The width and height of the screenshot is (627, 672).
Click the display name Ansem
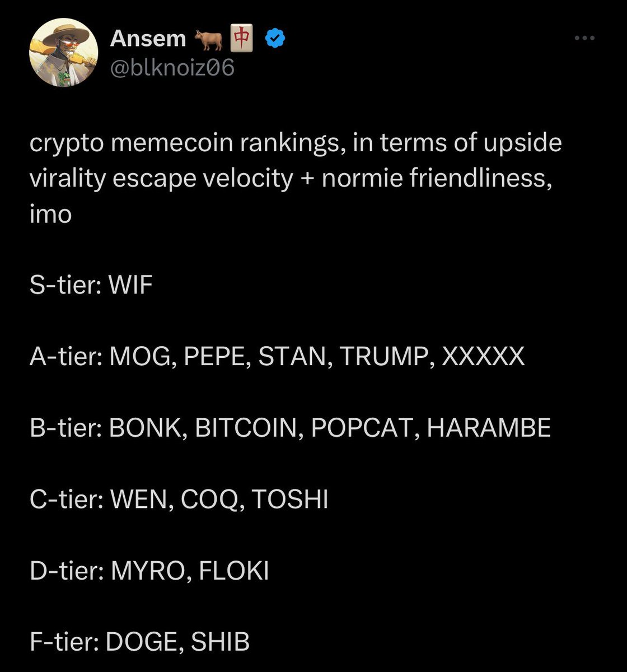(148, 39)
